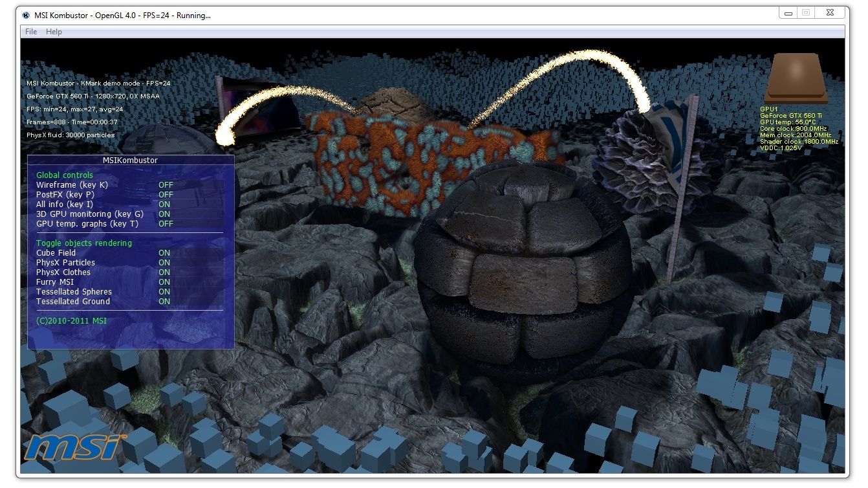Click the Kombustor app icon in title bar
This screenshot has width=868, height=488.
[x=25, y=15]
